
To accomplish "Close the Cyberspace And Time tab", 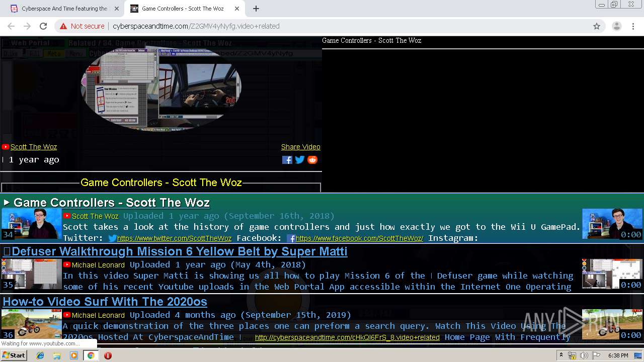I will click(x=117, y=9).
